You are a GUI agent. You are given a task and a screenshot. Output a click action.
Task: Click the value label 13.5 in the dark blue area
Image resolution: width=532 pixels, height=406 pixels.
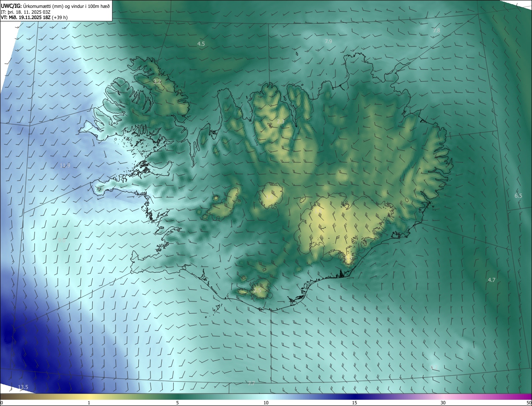pyautogui.click(x=23, y=387)
